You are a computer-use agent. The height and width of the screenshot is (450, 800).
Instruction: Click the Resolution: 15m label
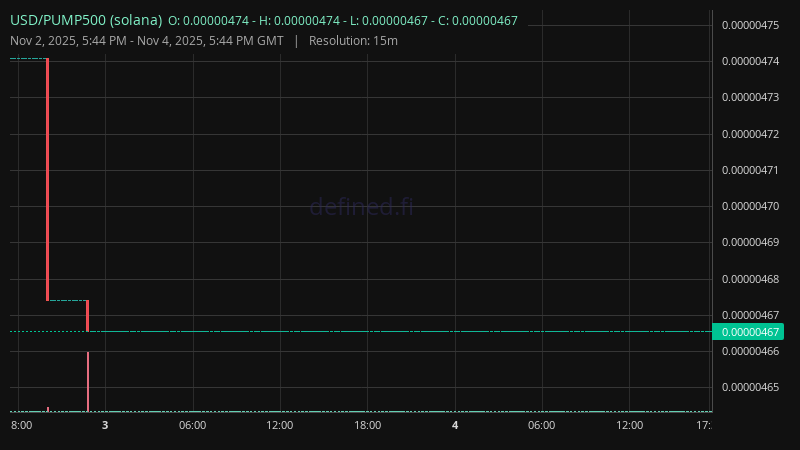[353, 41]
